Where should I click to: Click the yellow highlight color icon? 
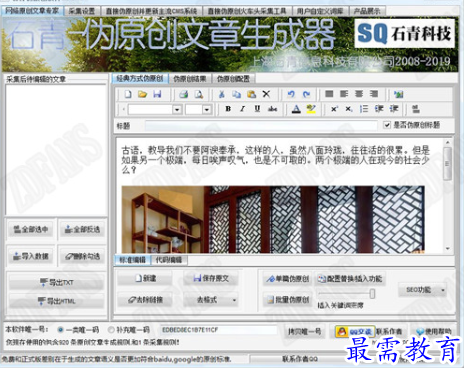tap(311, 109)
